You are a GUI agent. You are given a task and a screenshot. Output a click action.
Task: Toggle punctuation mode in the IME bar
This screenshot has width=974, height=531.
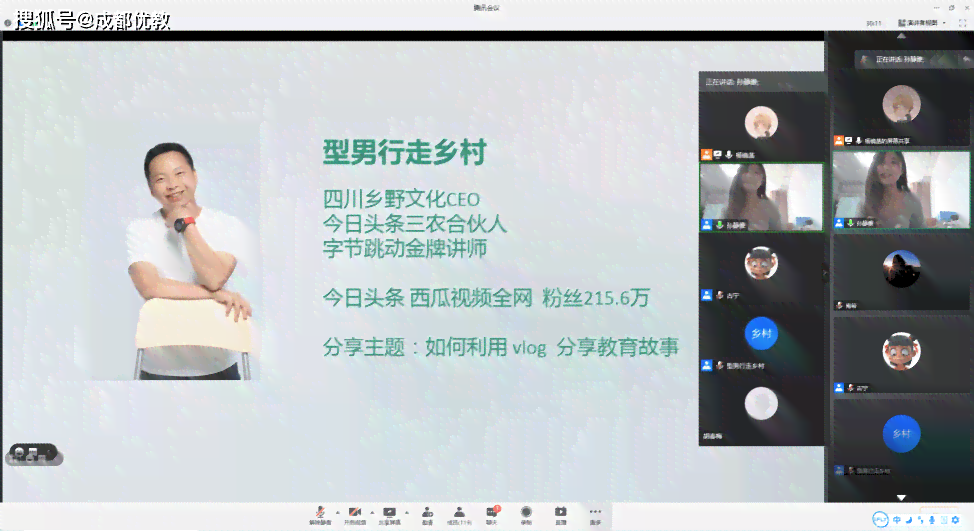[921, 520]
